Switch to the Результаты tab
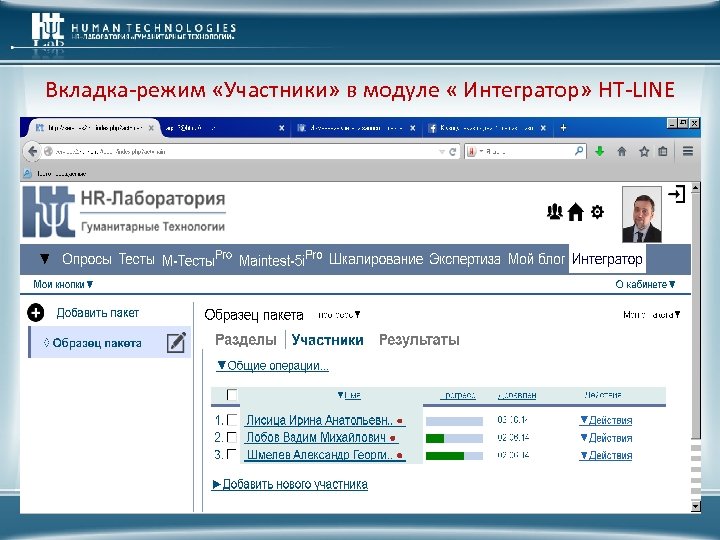 419,340
